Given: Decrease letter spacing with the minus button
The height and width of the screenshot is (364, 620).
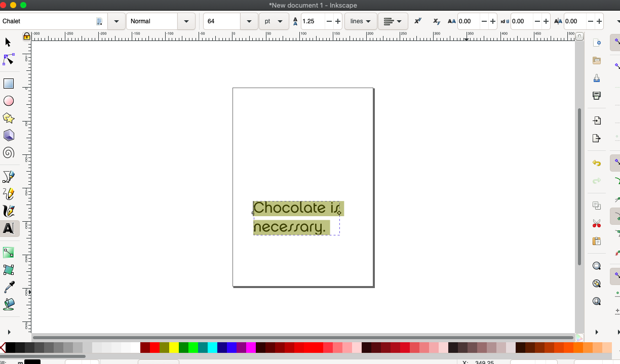Looking at the screenshot, I should click(x=484, y=21).
